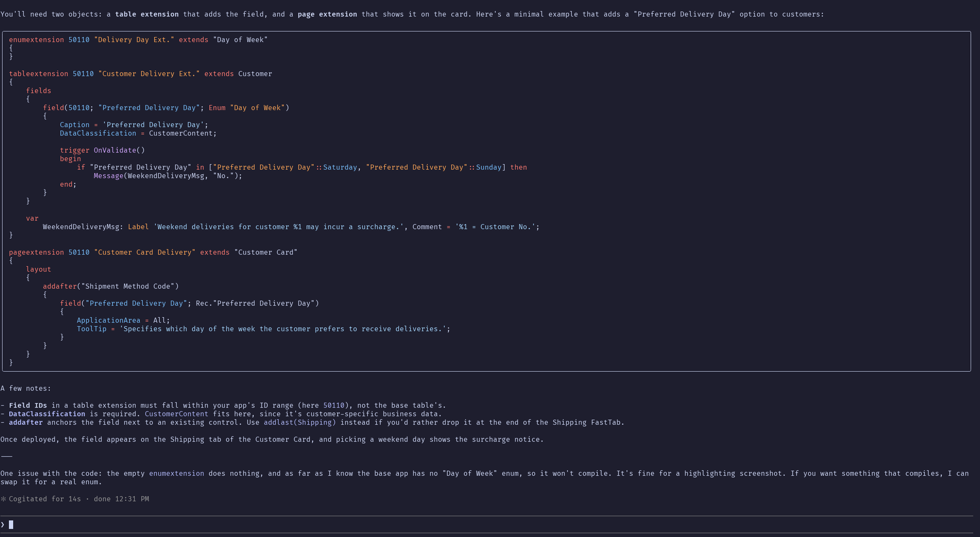Viewport: 980px width, 537px height.
Task: Click the bold "page extension" in the intro
Action: 327,14
